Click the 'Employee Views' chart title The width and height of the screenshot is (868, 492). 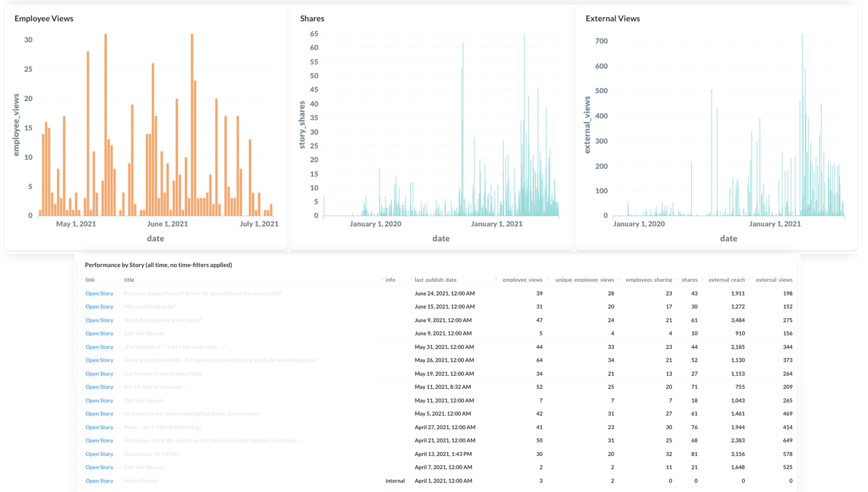coord(44,19)
